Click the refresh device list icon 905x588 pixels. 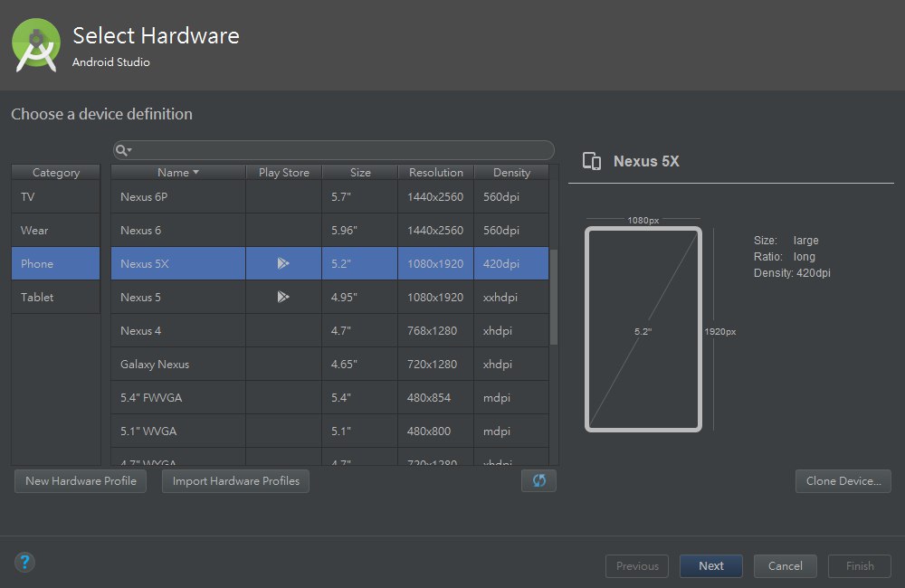[538, 481]
